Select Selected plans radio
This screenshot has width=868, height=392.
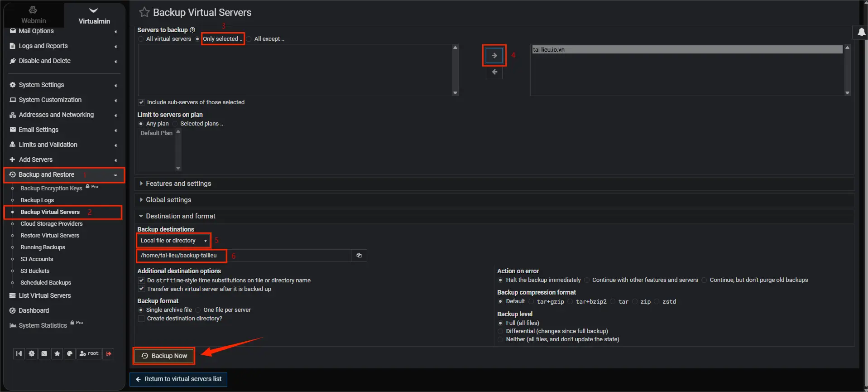pyautogui.click(x=175, y=124)
